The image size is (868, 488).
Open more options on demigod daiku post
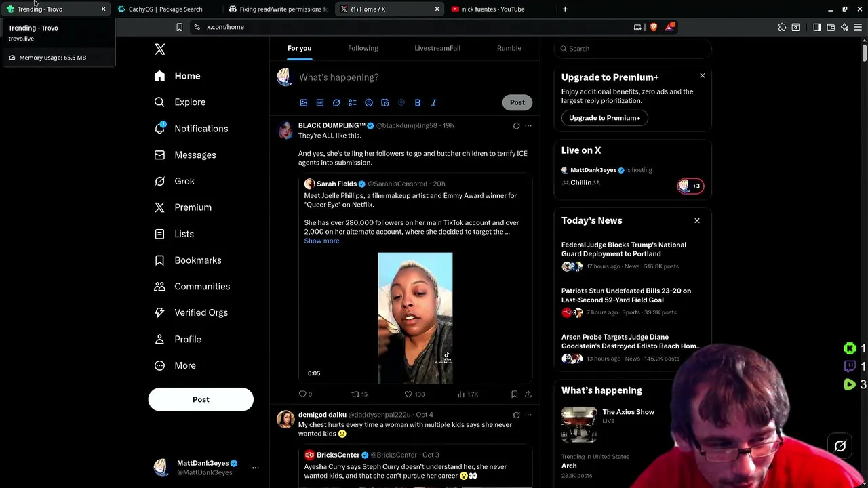(528, 415)
